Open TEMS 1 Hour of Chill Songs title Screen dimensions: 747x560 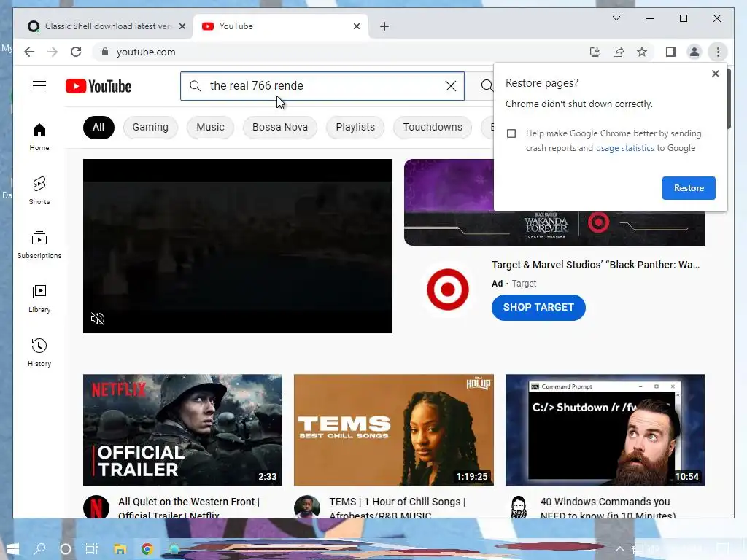pyautogui.click(x=398, y=507)
